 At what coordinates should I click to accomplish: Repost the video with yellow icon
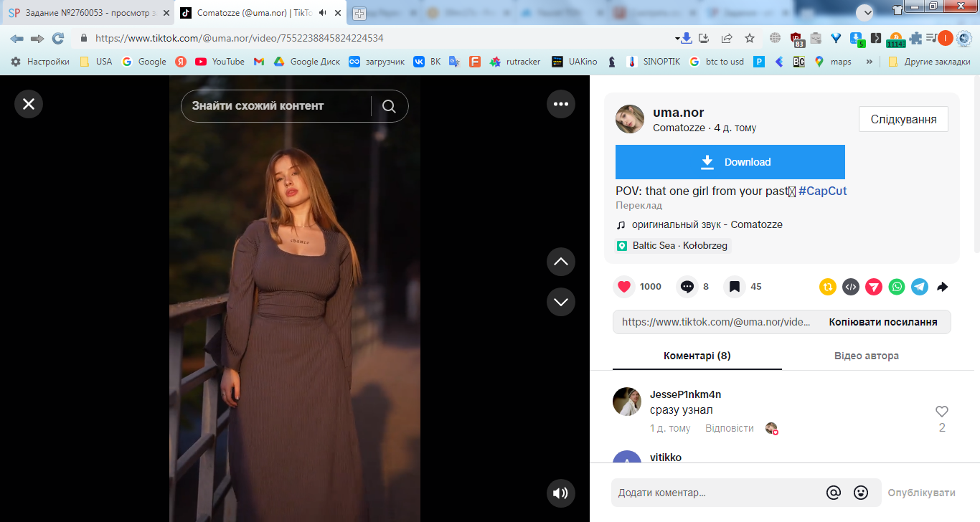pos(828,287)
